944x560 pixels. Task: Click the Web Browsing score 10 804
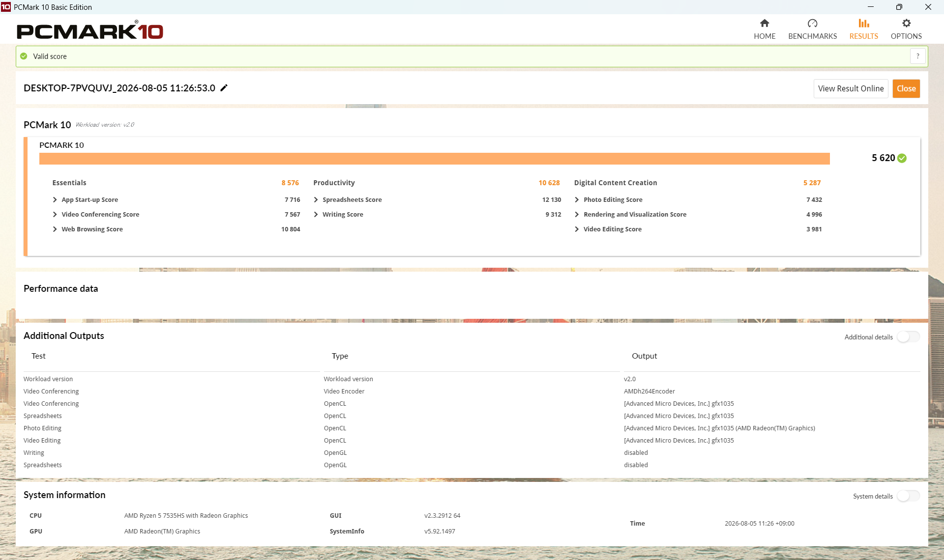[291, 229]
